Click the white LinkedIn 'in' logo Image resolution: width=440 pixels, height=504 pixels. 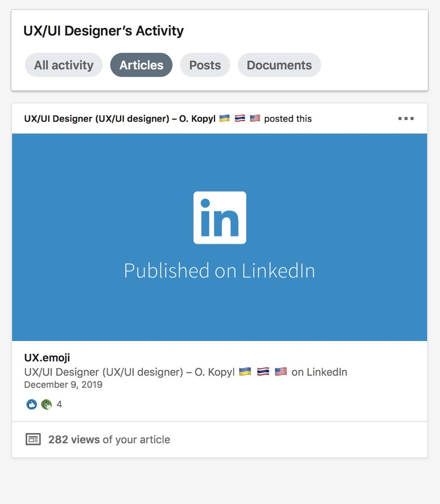click(x=220, y=218)
